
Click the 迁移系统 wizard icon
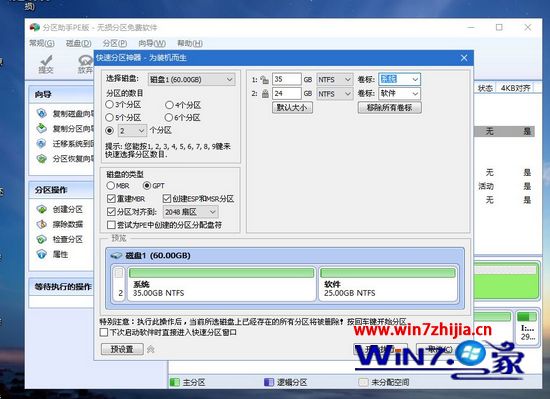41,143
